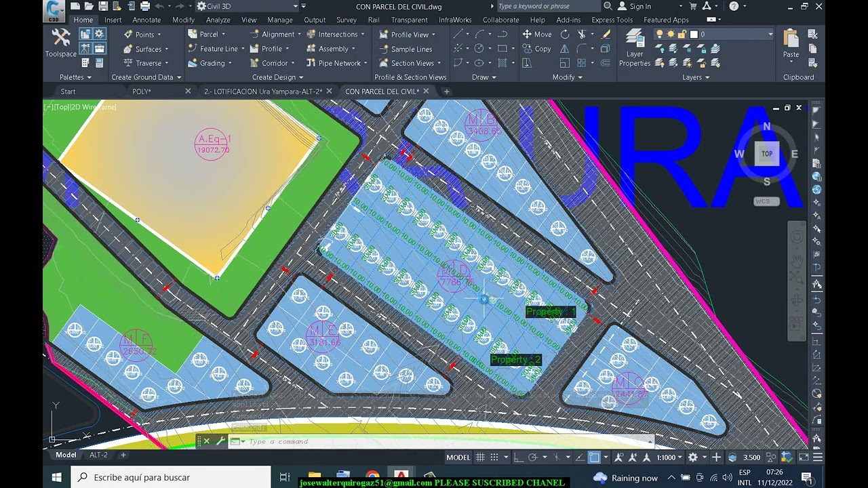868x488 pixels.
Task: Switch to the Annotate ribbon tab
Action: tap(146, 20)
